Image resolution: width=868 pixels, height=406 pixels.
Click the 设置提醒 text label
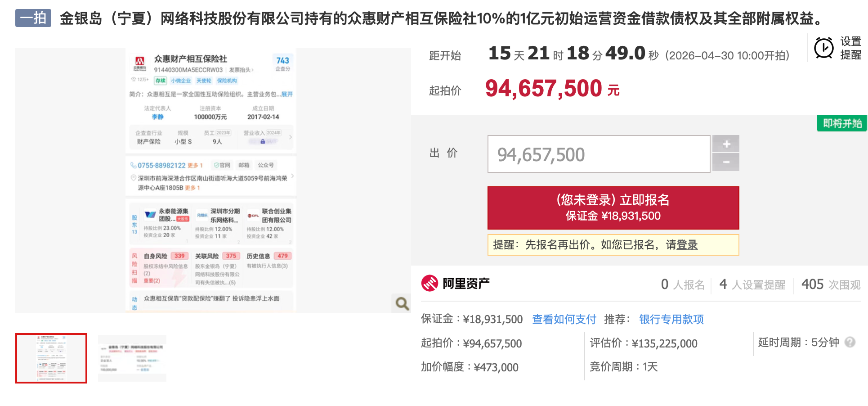[x=850, y=48]
